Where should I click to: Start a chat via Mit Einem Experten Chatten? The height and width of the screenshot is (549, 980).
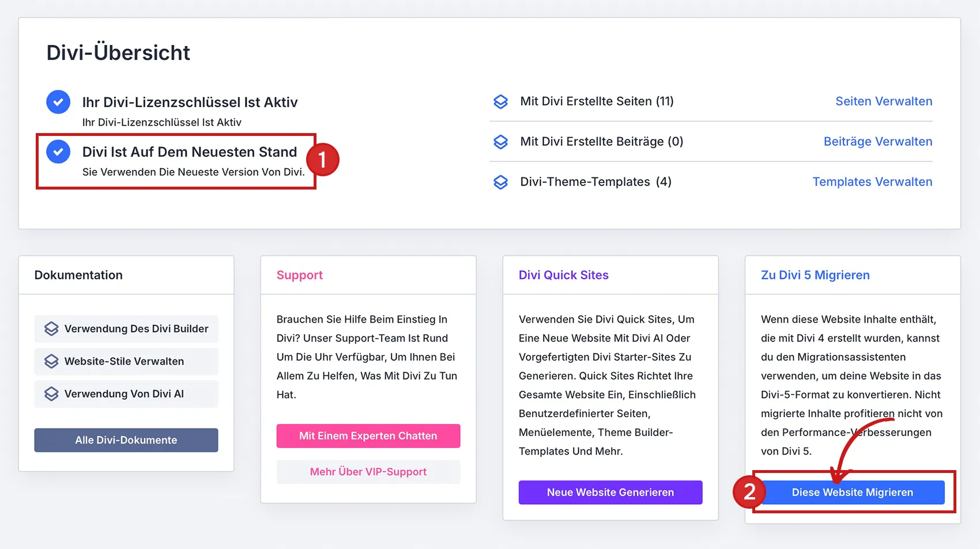[368, 436]
